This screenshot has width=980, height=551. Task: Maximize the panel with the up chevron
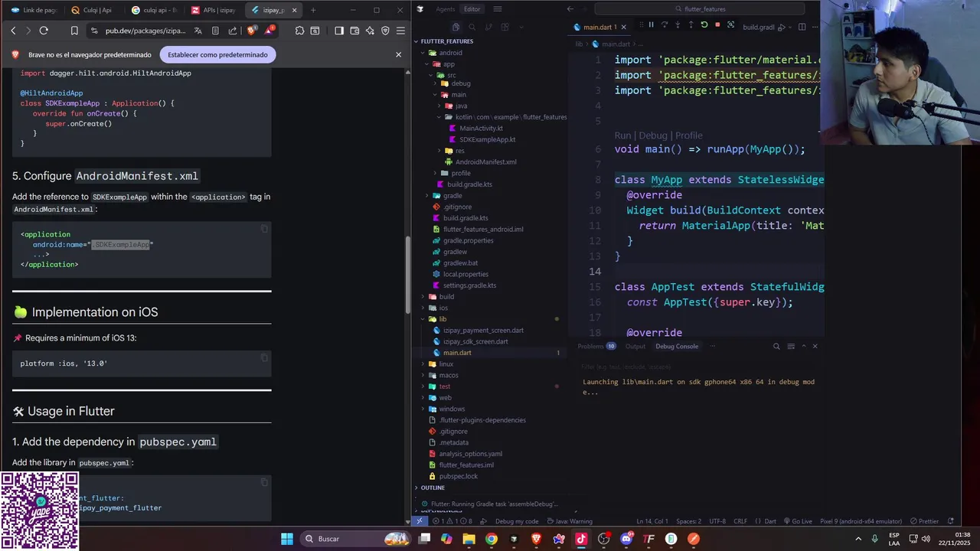pyautogui.click(x=803, y=346)
